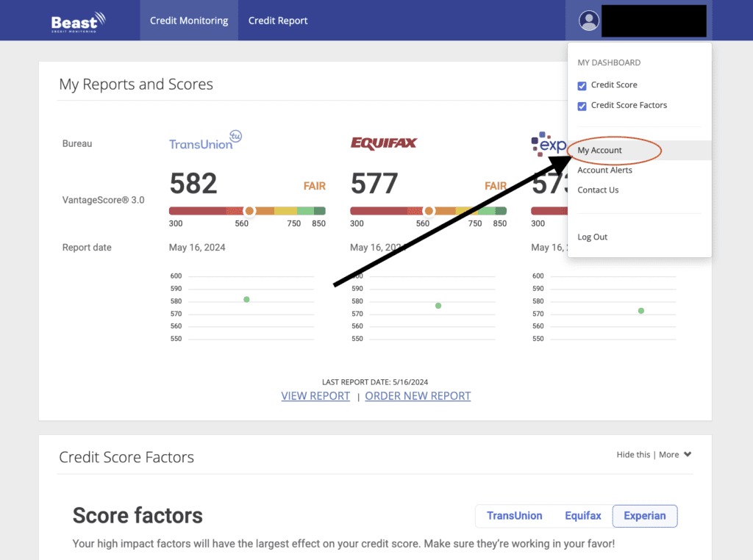This screenshot has width=753, height=560.
Task: Select the Experian bureau logo
Action: pos(548,143)
